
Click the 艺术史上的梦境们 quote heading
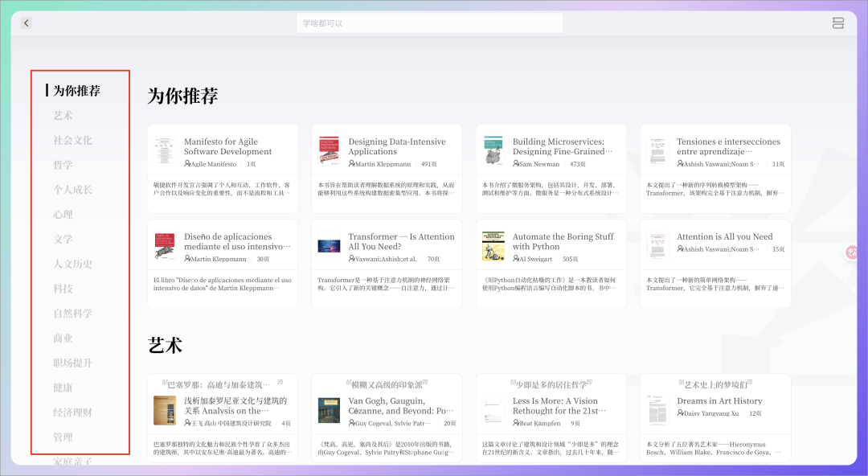pyautogui.click(x=715, y=384)
